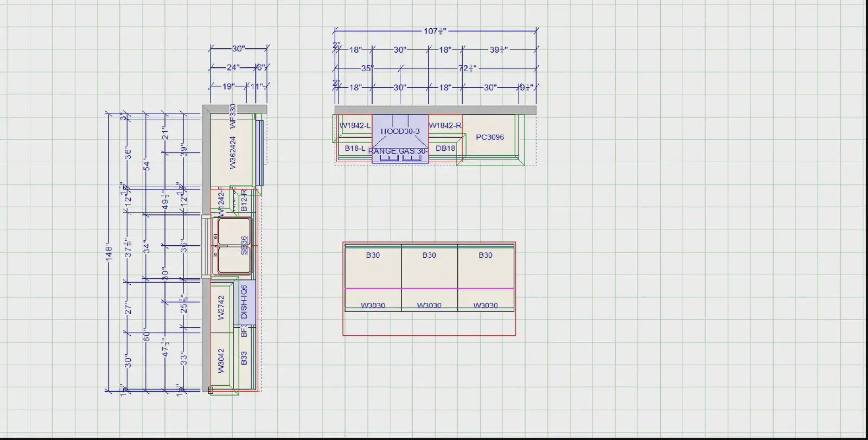Image resolution: width=868 pixels, height=440 pixels.
Task: Click the RANGE.GAS.30 appliance label
Action: (398, 151)
